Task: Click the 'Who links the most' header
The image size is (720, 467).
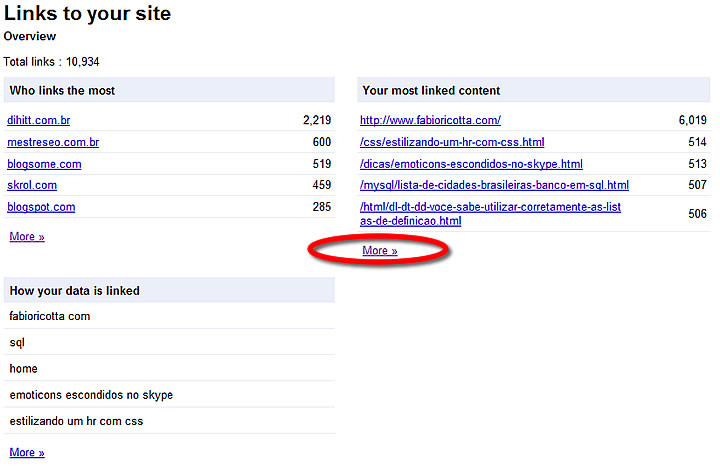Action: 62,90
